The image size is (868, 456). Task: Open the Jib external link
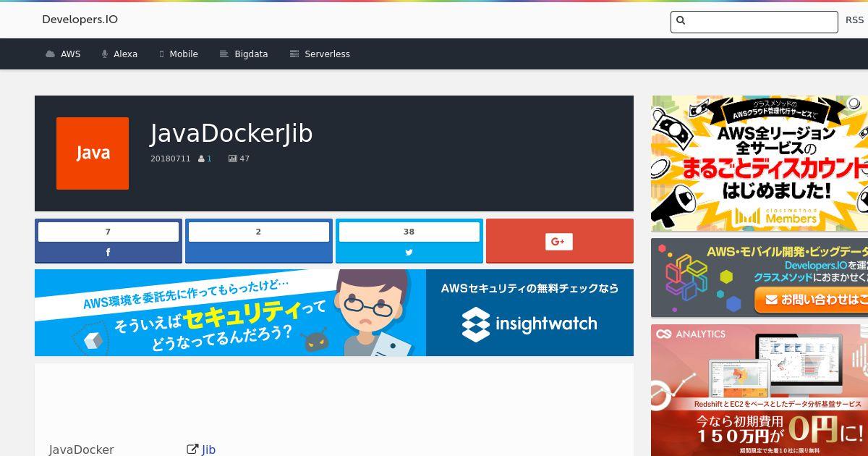[208, 449]
